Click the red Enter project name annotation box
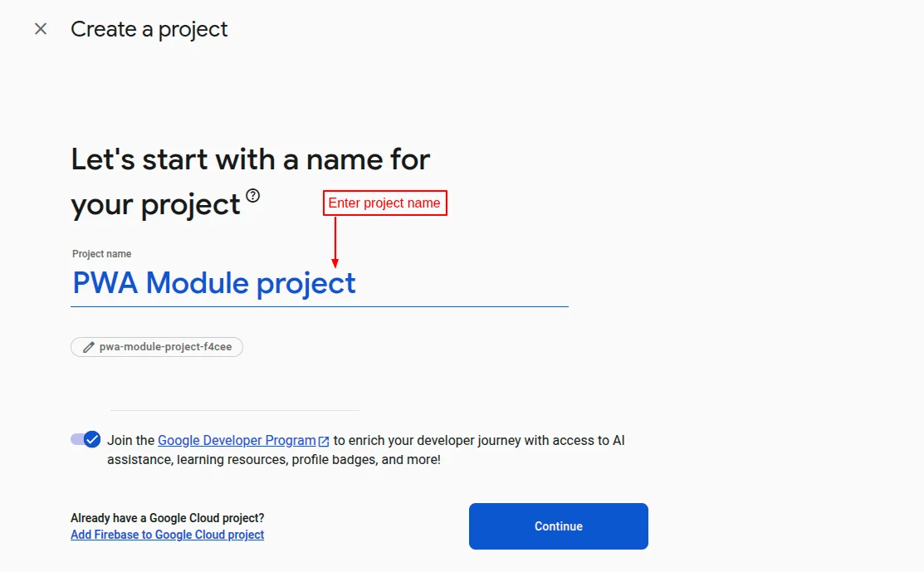Viewport: 924px width, 572px height. [384, 203]
